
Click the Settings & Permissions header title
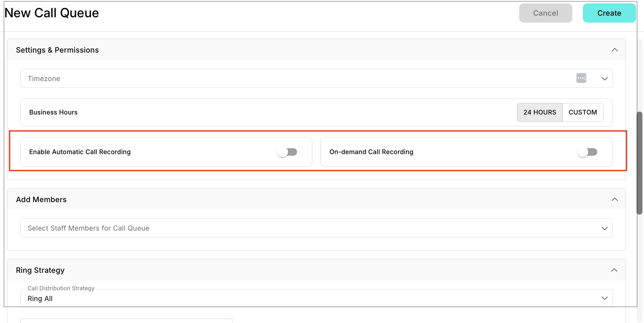(x=57, y=50)
